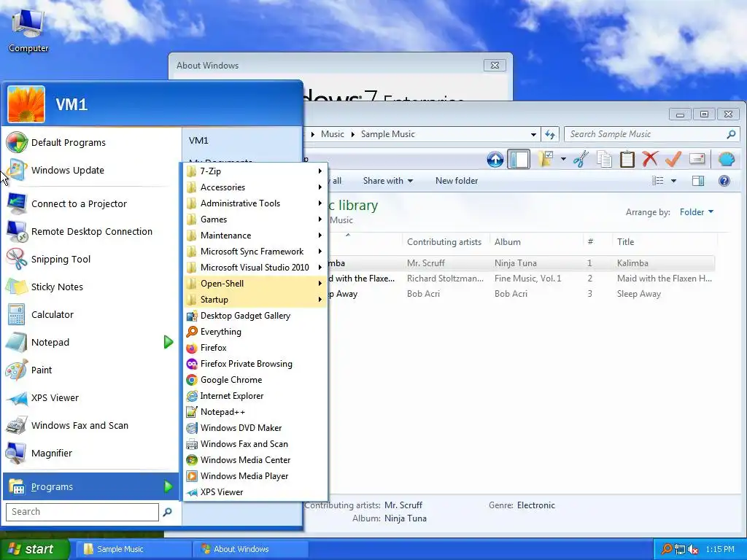The width and height of the screenshot is (747, 560).
Task: Click the orange checkmark Properties icon
Action: (673, 159)
